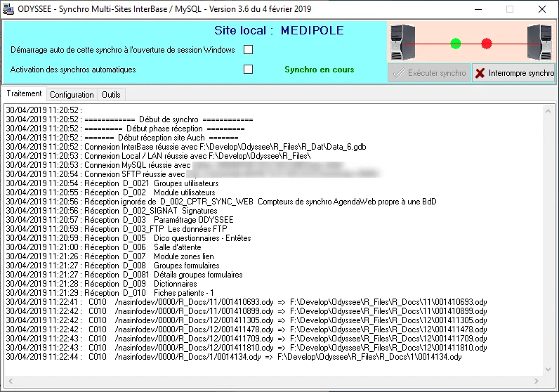Toggle activation of automatic synchros checkbox

248,70
